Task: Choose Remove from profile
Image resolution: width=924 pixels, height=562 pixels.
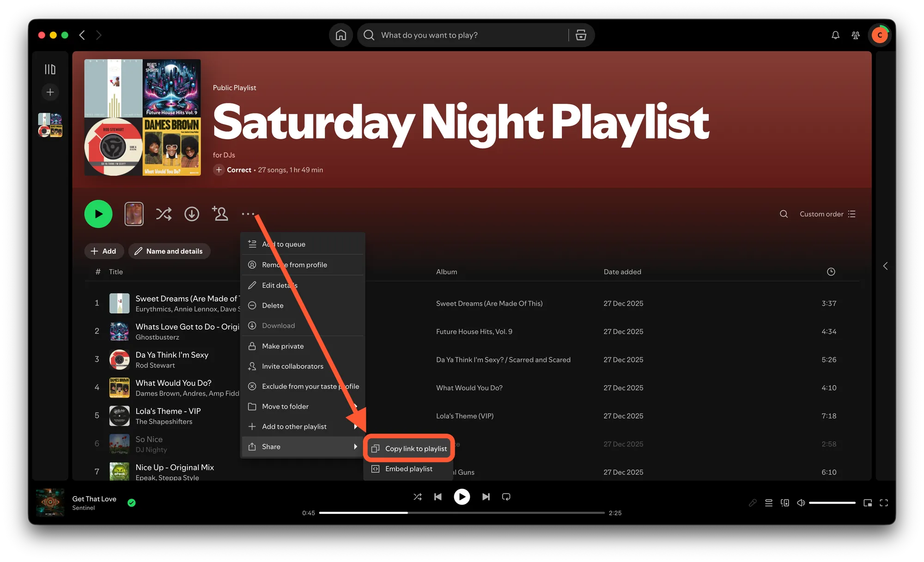Action: tap(303, 265)
